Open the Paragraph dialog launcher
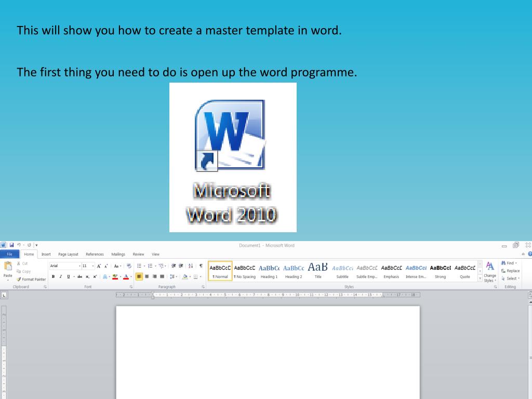 203,287
